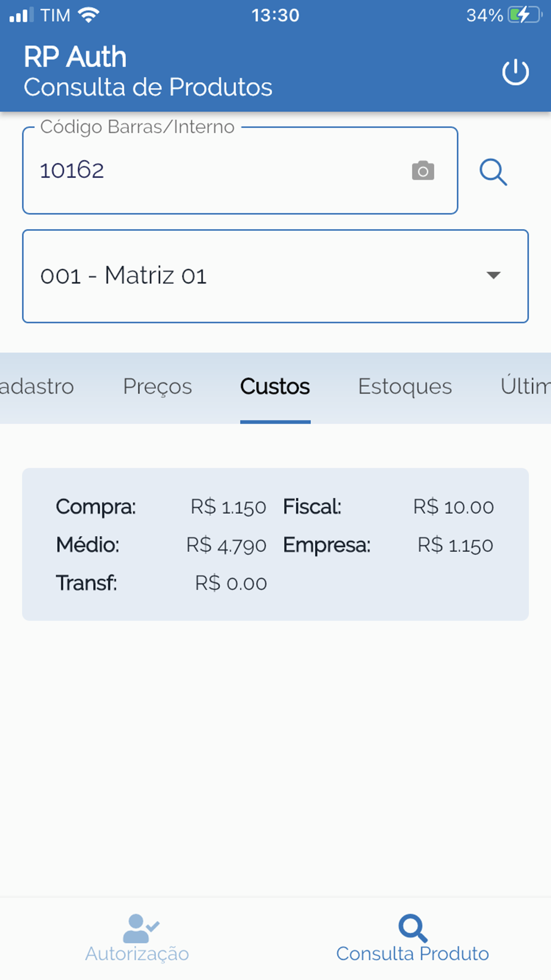
Task: Switch to the Preços tab
Action: point(158,386)
